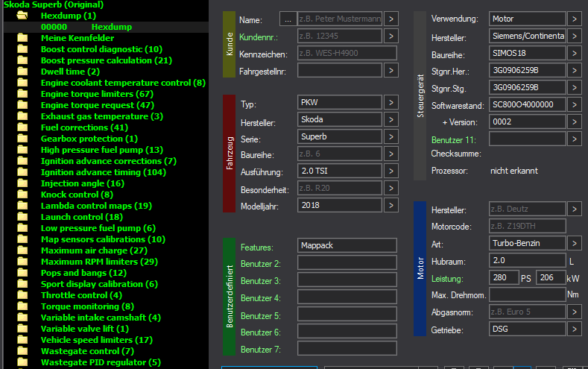Open the Hexdump (1) folder

coord(69,16)
